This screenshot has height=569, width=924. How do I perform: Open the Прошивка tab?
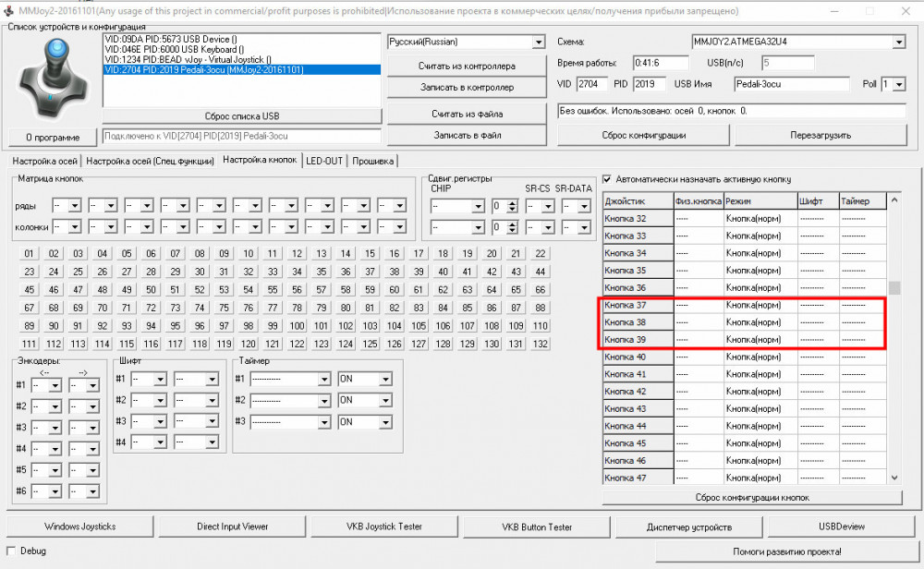(371, 161)
